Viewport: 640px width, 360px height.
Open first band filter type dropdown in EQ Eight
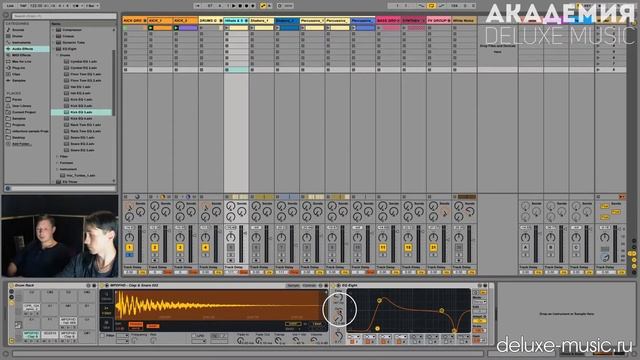(x=354, y=337)
